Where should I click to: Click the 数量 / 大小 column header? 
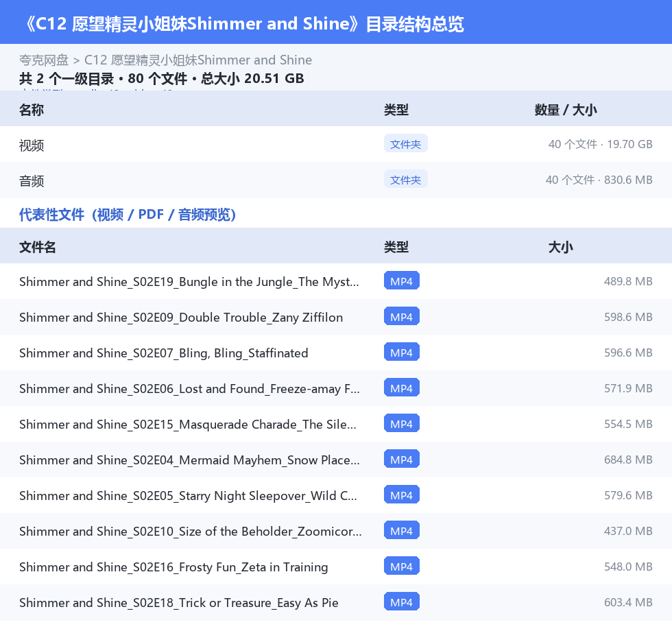[x=566, y=110]
